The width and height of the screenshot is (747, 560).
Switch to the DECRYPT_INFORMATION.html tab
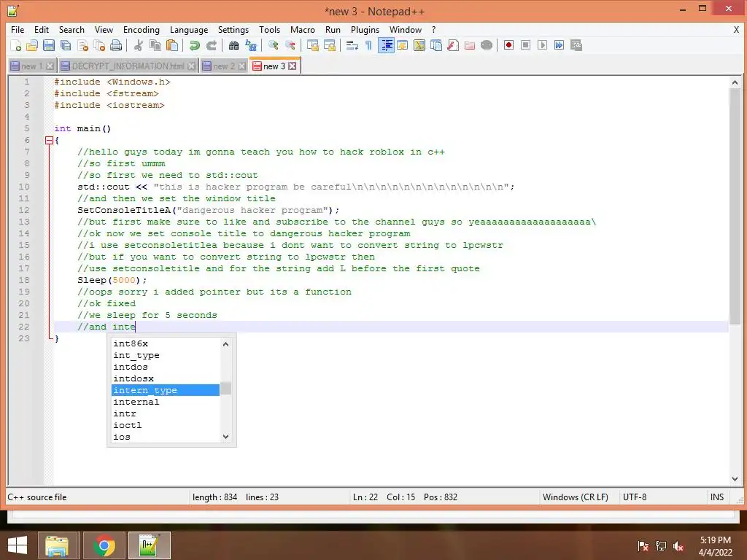[128, 66]
